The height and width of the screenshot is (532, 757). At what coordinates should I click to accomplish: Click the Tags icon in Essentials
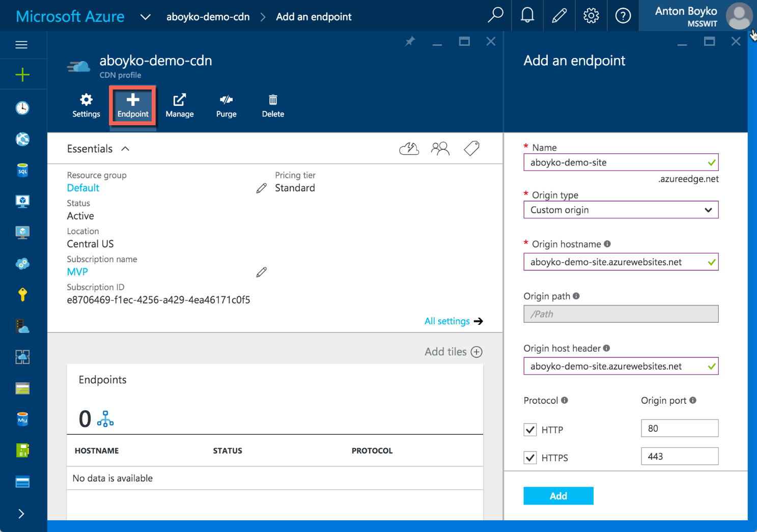[x=471, y=149]
